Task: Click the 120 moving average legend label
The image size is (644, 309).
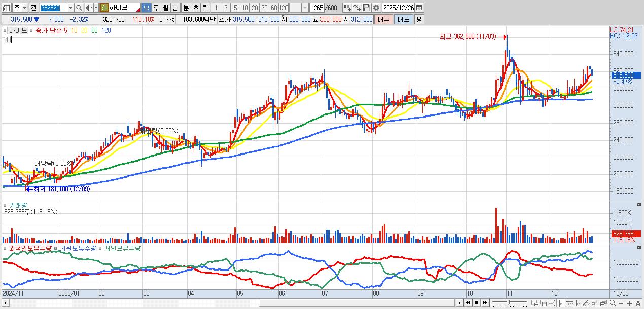Action: 106,30
